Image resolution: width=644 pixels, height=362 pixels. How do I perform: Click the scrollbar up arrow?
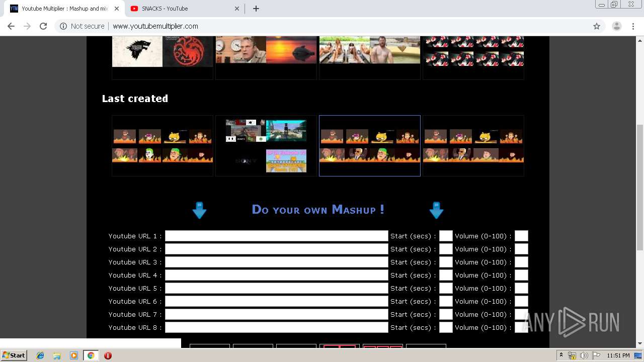pyautogui.click(x=639, y=40)
